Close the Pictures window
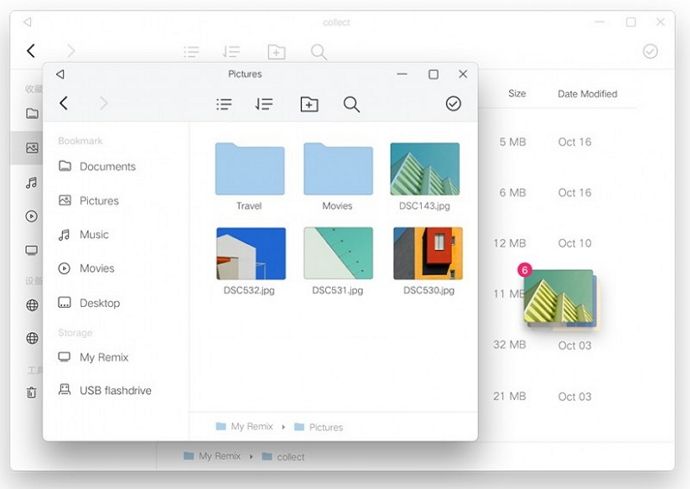 pos(463,74)
